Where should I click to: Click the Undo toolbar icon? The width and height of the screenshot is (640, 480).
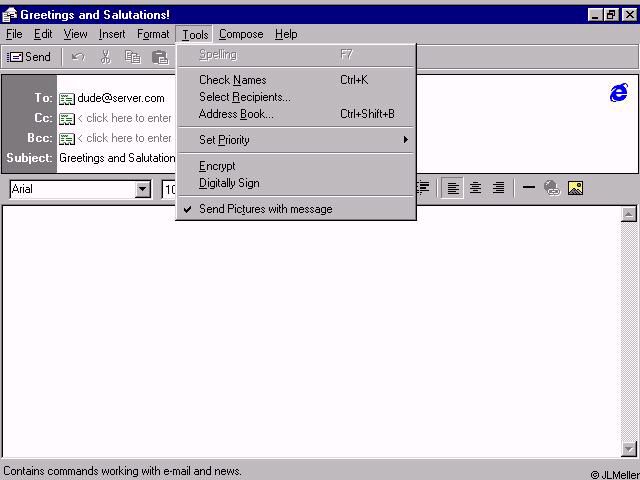coord(78,57)
